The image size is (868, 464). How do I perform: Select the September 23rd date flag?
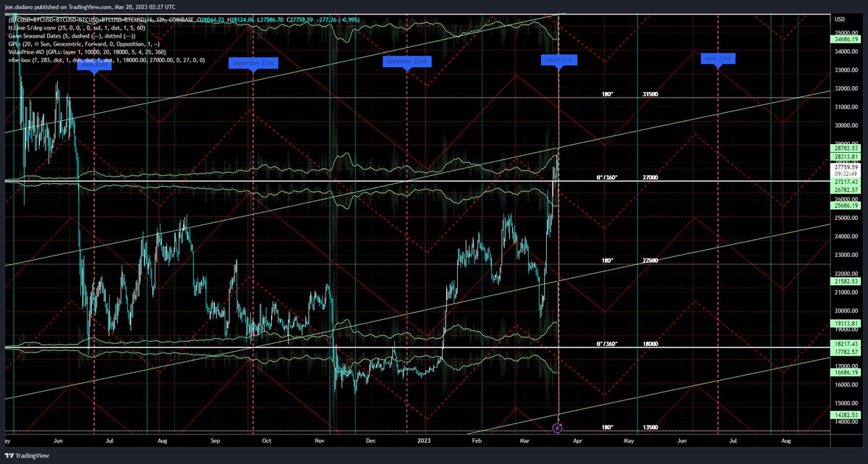point(252,63)
